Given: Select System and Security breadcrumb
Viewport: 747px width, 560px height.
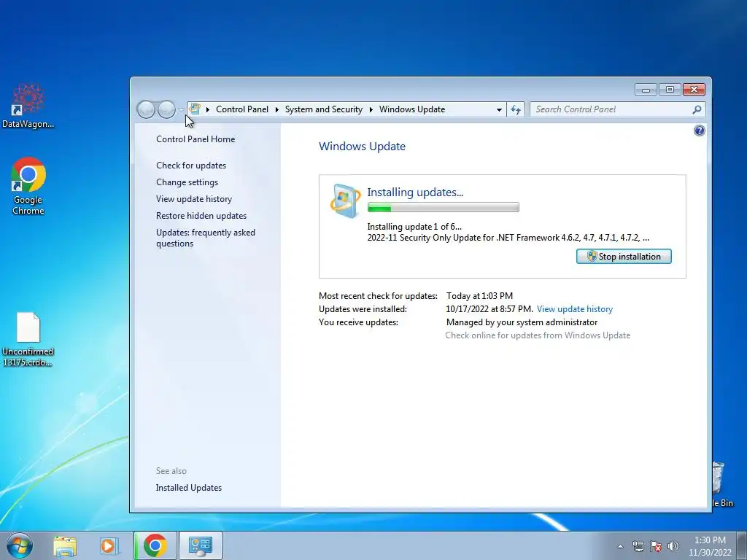Looking at the screenshot, I should click(x=323, y=109).
